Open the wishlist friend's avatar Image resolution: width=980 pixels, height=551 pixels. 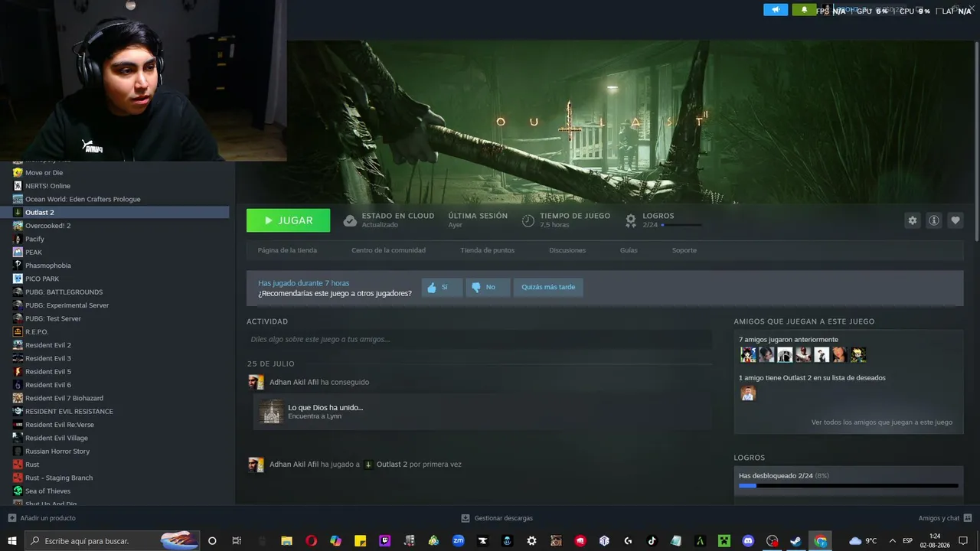pos(748,393)
